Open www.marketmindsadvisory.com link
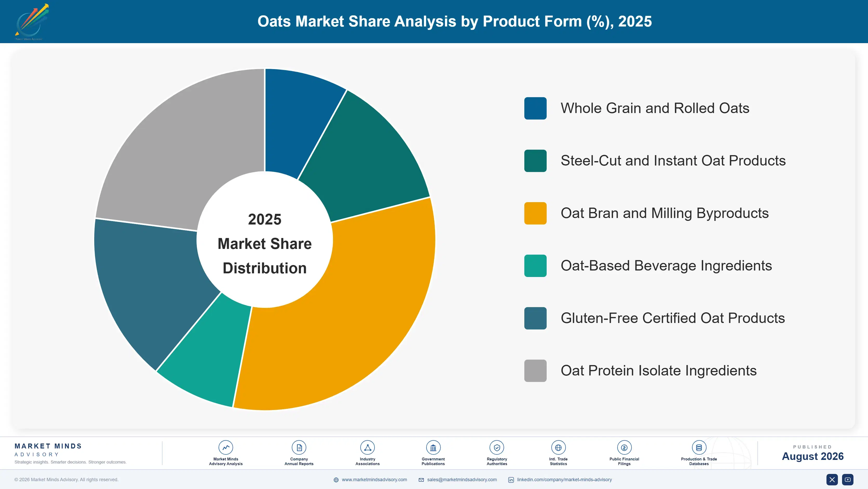This screenshot has width=868, height=489. coord(374,480)
